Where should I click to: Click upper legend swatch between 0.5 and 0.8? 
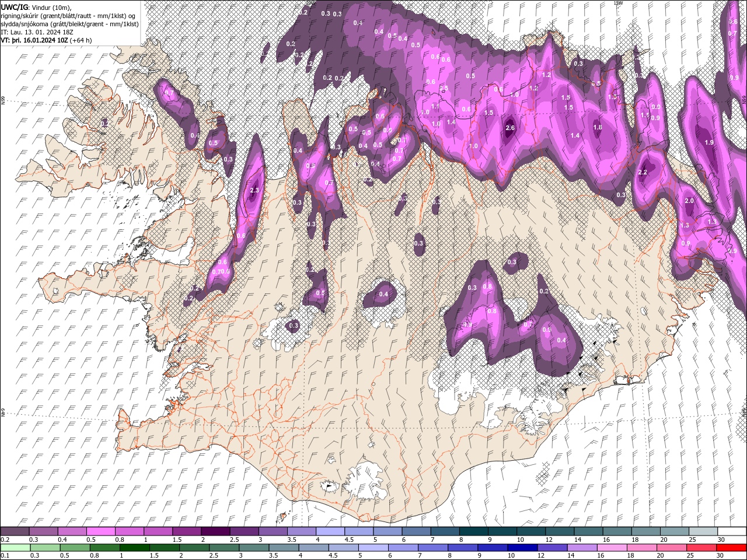pyautogui.click(x=100, y=531)
